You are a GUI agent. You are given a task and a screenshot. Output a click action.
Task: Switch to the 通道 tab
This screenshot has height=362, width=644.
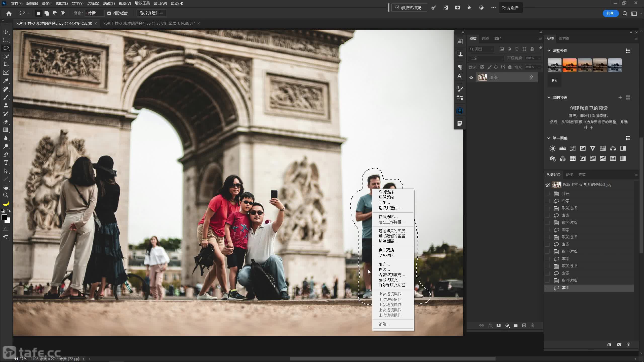coord(485,38)
